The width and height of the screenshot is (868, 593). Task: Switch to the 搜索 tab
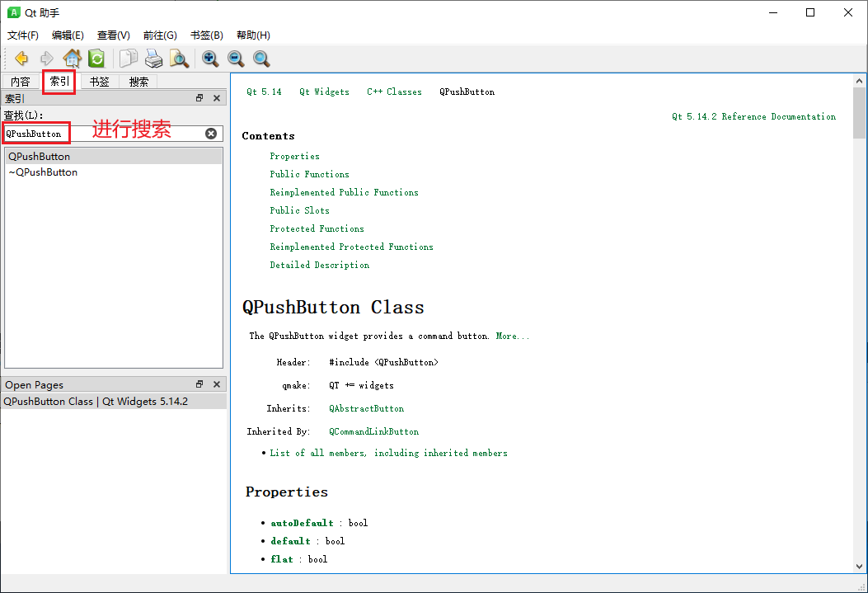point(138,82)
